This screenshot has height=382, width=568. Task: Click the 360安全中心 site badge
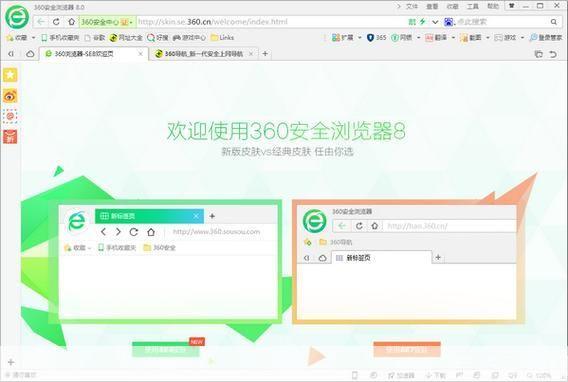(x=107, y=22)
